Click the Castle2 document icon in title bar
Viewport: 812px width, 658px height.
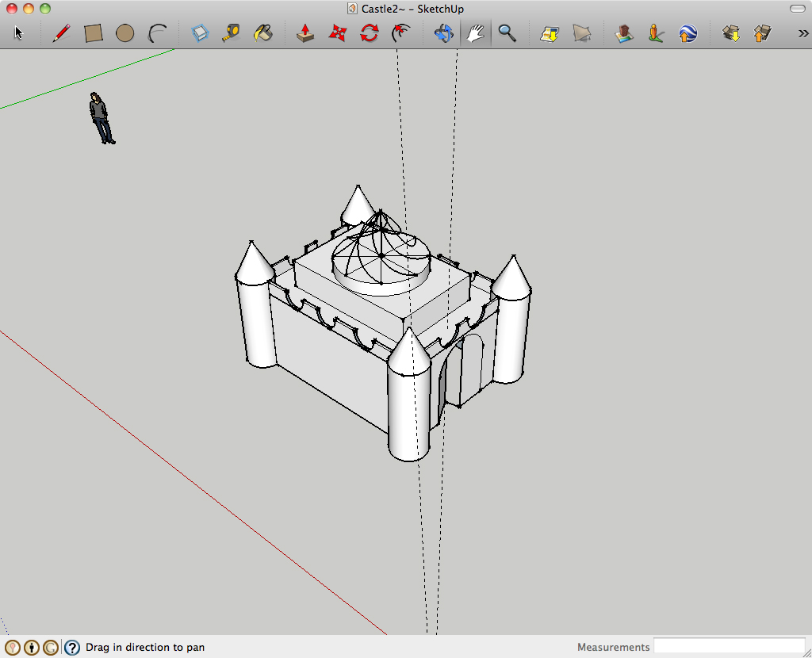[x=352, y=9]
